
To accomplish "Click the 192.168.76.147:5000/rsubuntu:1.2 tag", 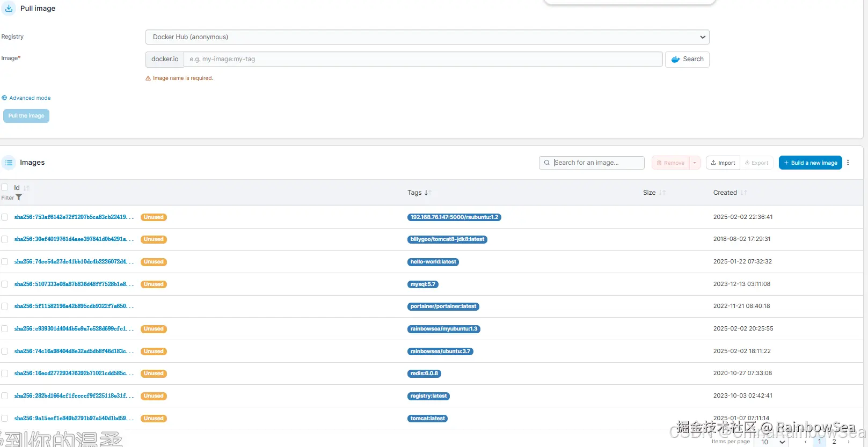I will point(454,217).
